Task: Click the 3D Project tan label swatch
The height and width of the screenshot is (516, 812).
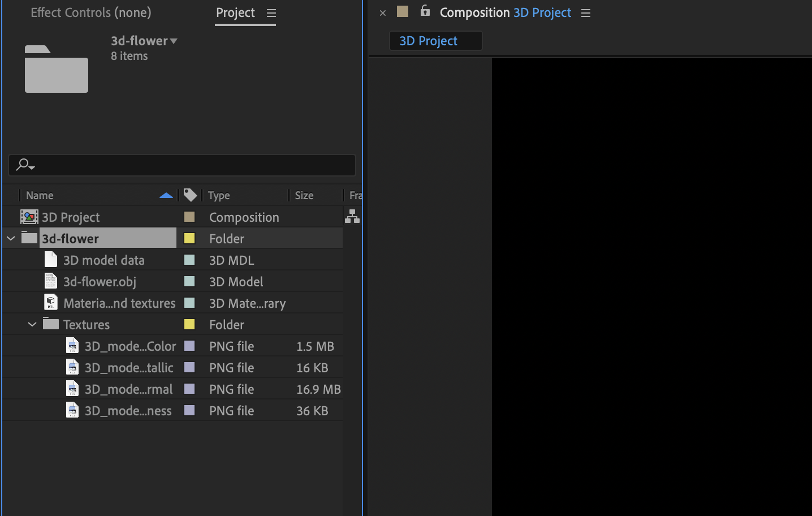Action: pos(189,217)
